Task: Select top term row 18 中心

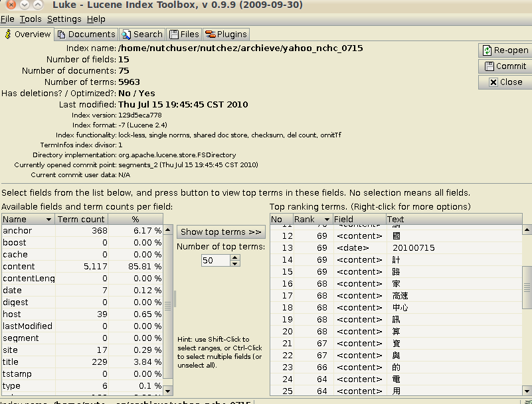Action: click(x=396, y=307)
